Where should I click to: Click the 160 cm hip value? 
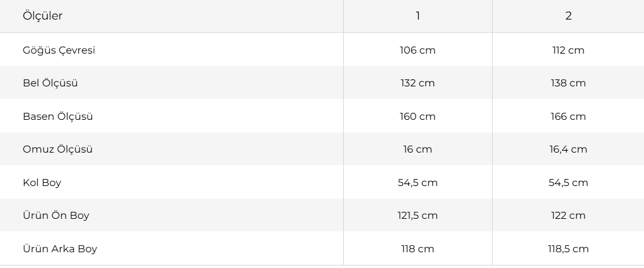click(x=418, y=117)
